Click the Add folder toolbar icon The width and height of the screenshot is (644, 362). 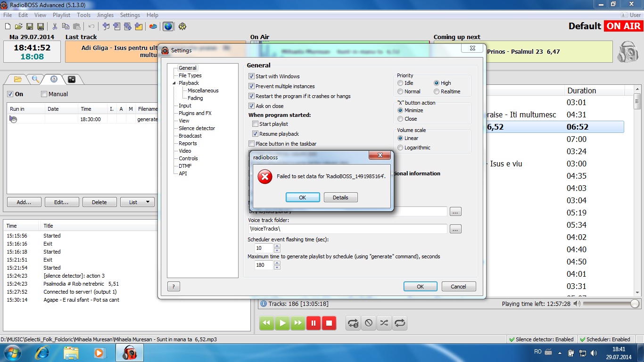tap(139, 26)
